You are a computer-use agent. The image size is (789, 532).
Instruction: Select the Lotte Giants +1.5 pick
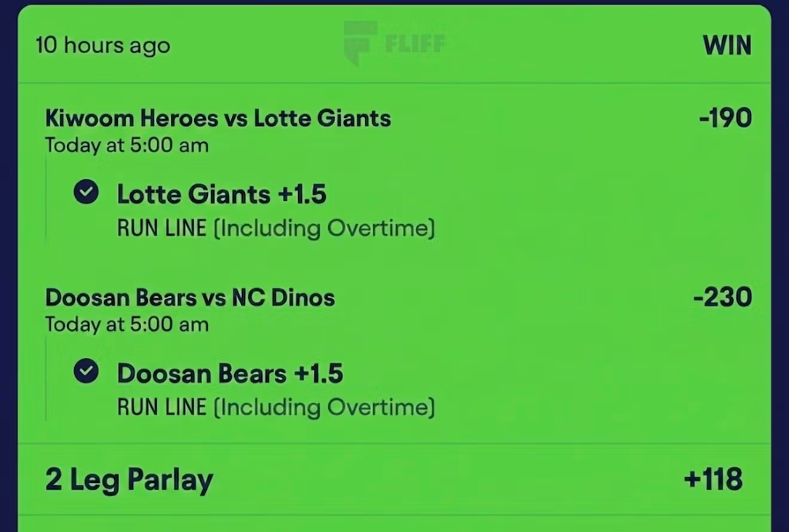[x=222, y=194]
